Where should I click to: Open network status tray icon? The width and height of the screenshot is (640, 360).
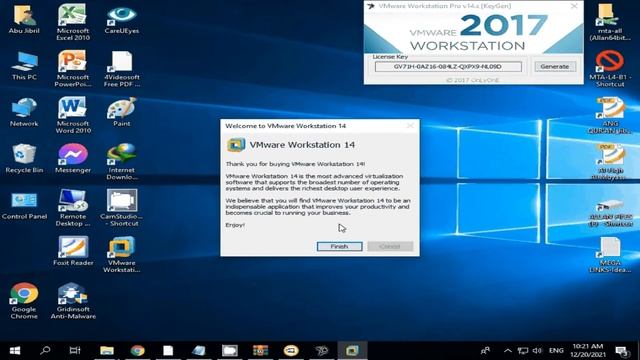[x=523, y=351]
